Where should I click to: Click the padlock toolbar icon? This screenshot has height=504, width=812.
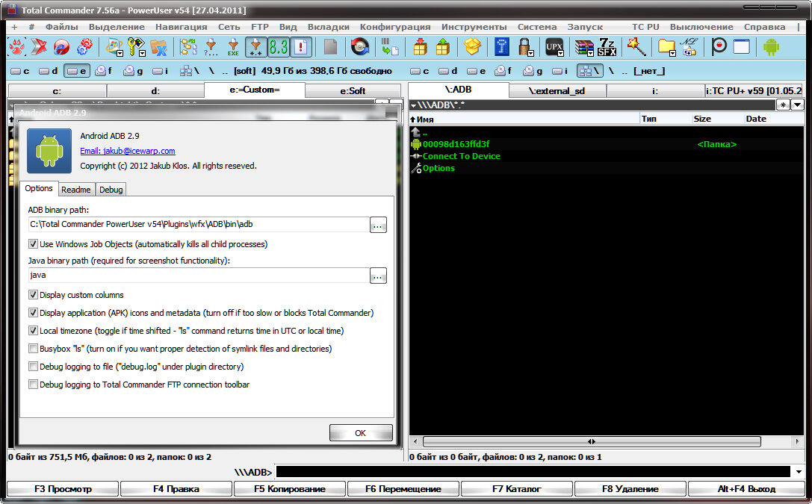pyautogui.click(x=524, y=47)
